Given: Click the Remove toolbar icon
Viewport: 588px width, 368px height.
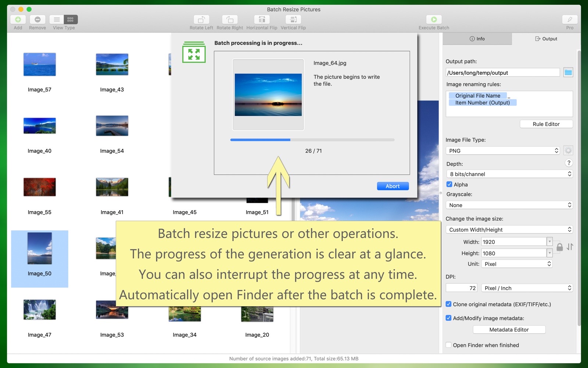Looking at the screenshot, I should point(37,20).
